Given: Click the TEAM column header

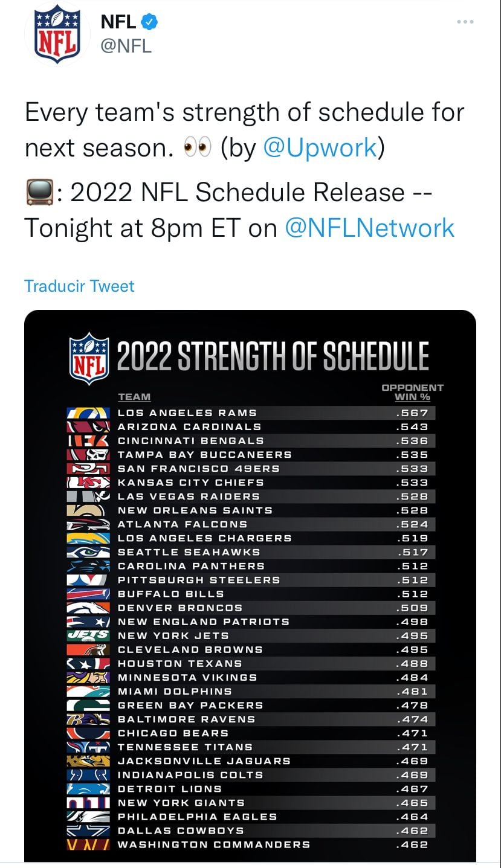Looking at the screenshot, I should coord(134,397).
